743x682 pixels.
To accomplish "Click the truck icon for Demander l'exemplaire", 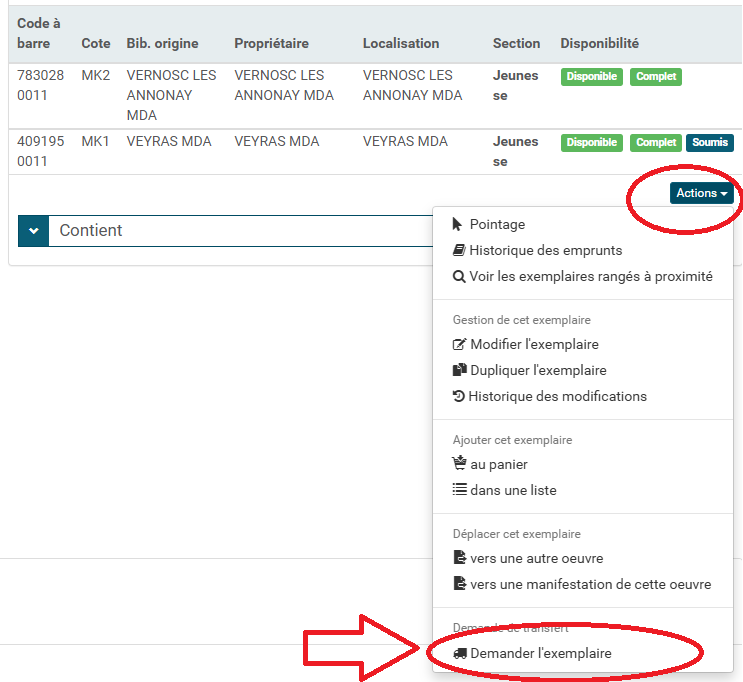I will coord(460,653).
